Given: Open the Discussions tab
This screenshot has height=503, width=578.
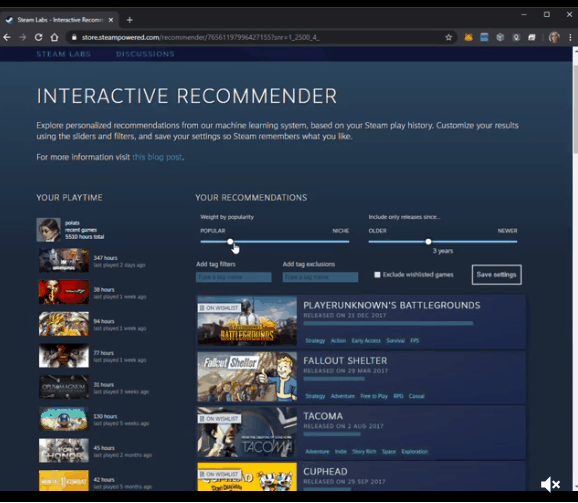Looking at the screenshot, I should click(145, 54).
